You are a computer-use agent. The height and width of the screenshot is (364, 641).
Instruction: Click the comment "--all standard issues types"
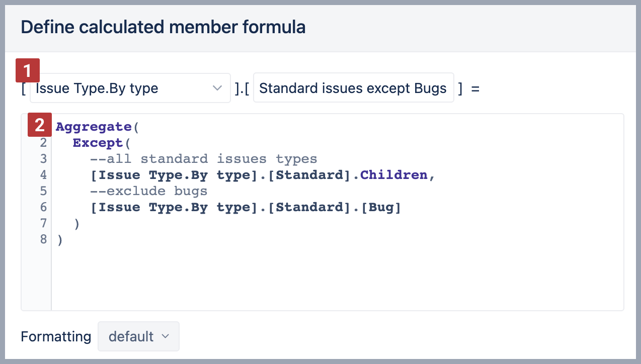(x=203, y=159)
